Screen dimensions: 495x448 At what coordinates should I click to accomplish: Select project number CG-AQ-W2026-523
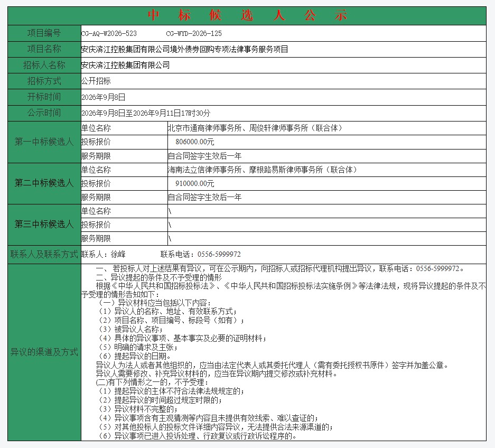tap(109, 33)
